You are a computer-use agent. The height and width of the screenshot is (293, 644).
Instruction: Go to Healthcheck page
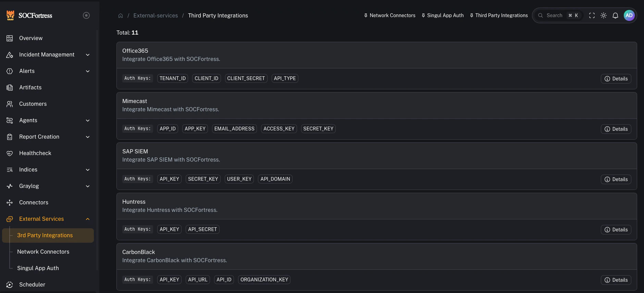[x=48, y=153]
